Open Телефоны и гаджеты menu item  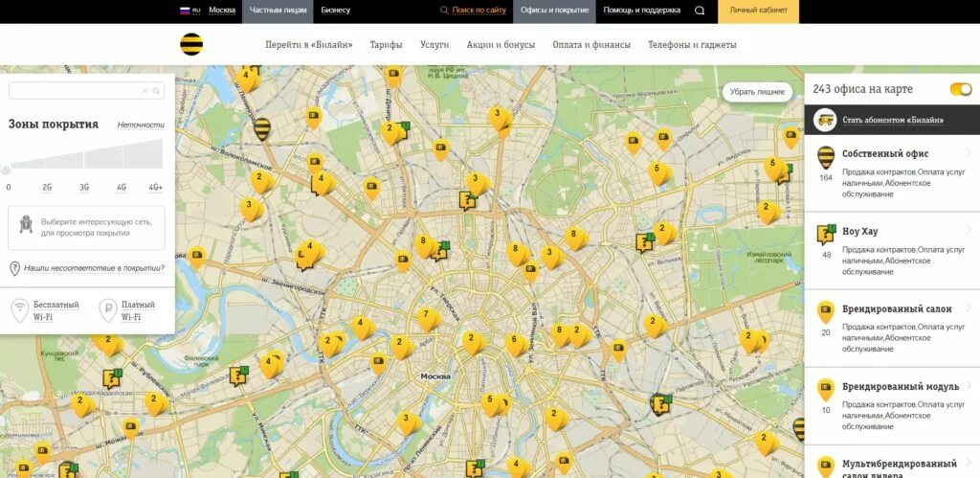[692, 45]
